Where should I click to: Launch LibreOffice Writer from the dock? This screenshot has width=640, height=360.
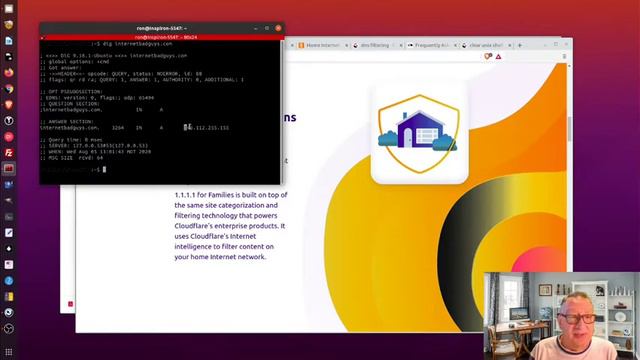click(x=9, y=41)
